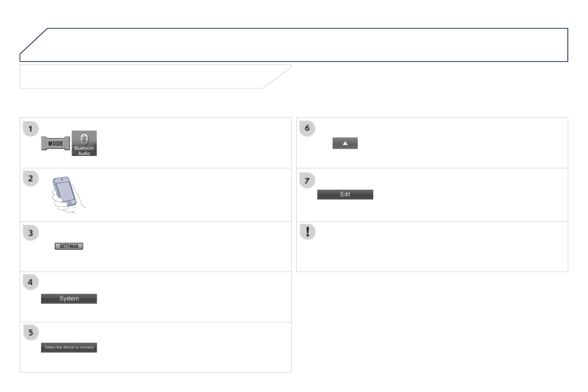Click the exclamation warning icon
Viewport: 588px width, 392px height.
pyautogui.click(x=308, y=233)
